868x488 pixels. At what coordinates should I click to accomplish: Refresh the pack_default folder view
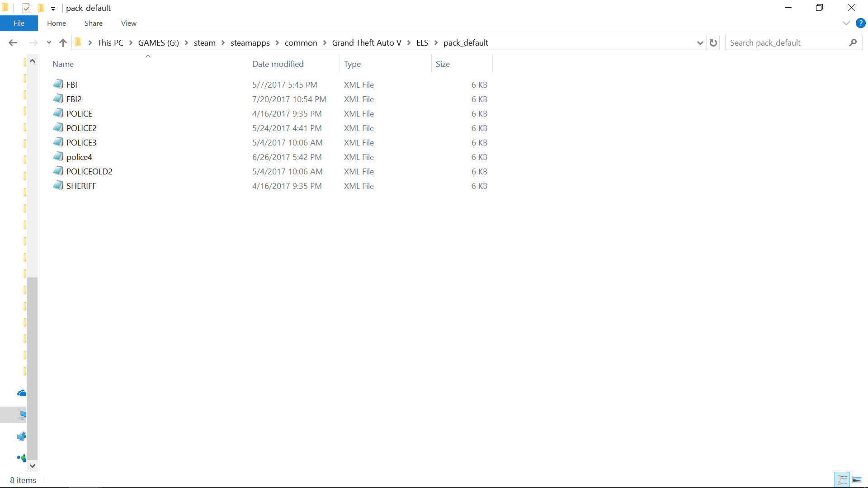pos(713,42)
